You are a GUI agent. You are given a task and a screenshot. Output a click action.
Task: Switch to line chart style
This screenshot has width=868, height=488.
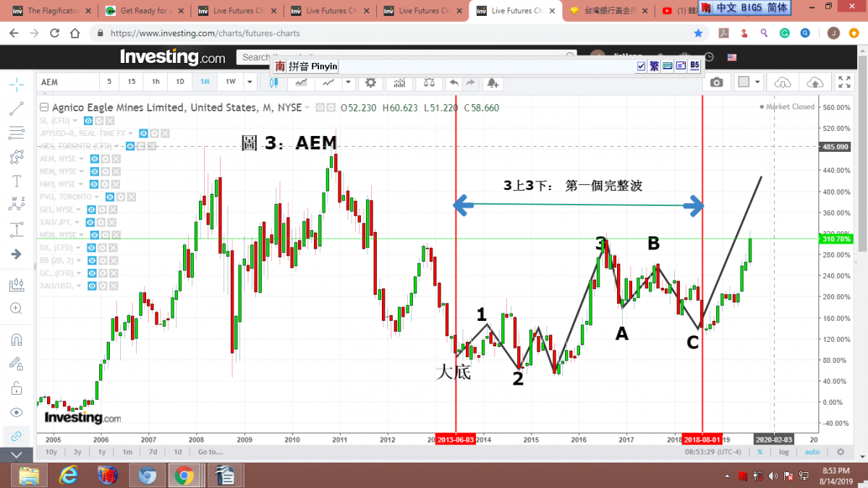point(328,82)
